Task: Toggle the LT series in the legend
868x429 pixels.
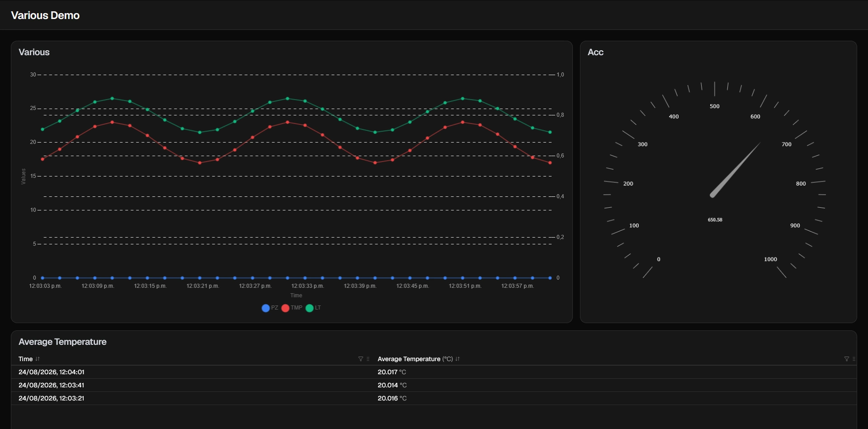Action: tap(313, 308)
